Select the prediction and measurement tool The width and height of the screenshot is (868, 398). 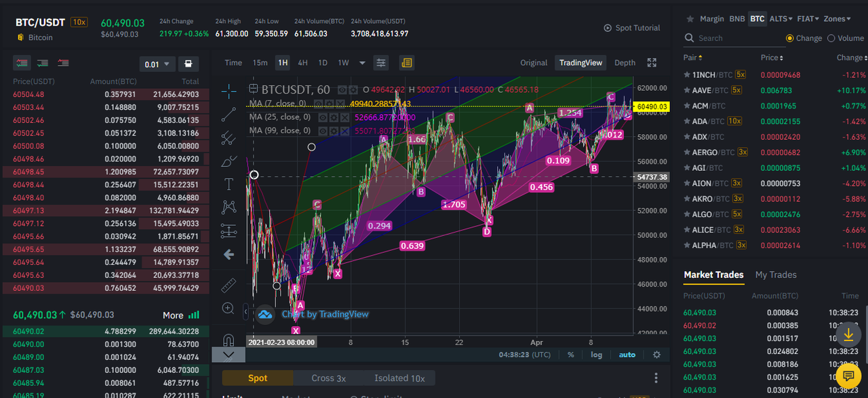229,231
